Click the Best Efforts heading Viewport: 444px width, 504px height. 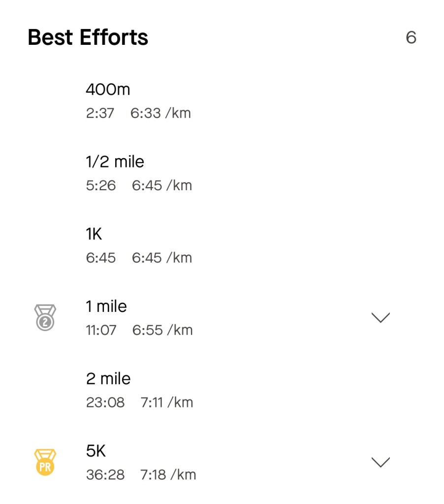88,37
